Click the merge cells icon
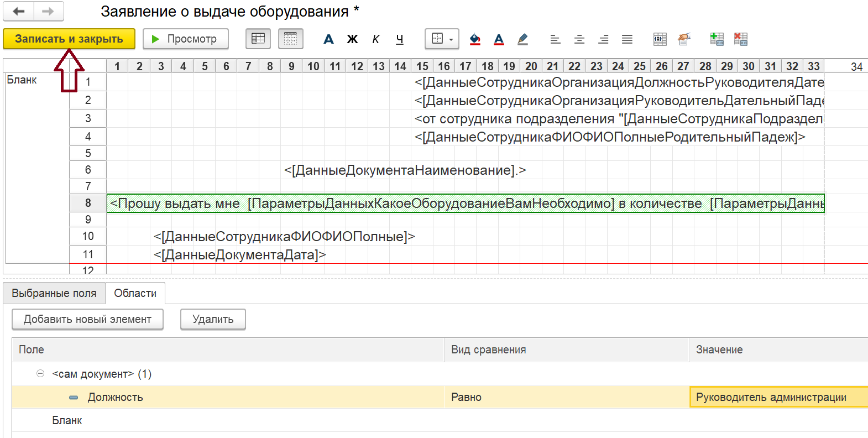Viewport: 868px width, 438px height. point(660,39)
